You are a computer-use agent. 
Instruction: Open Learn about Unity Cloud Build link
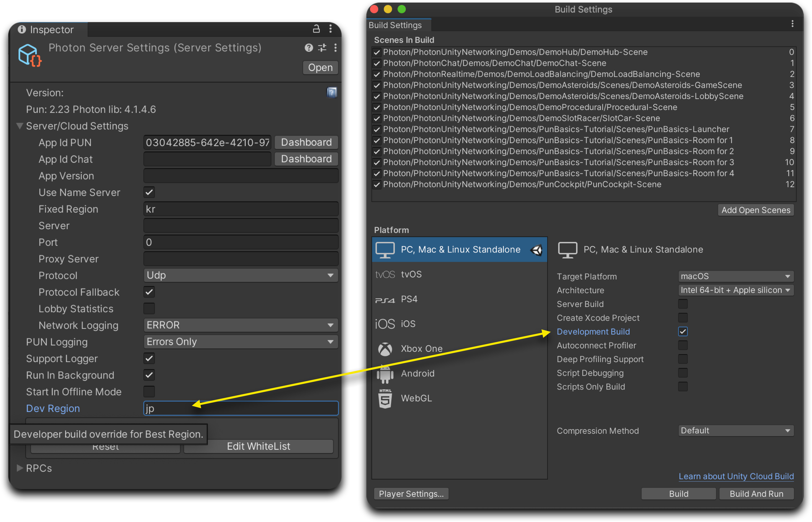tap(736, 476)
